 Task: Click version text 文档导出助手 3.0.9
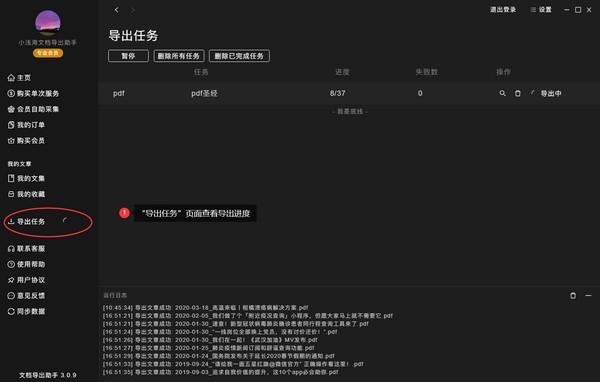tap(48, 375)
